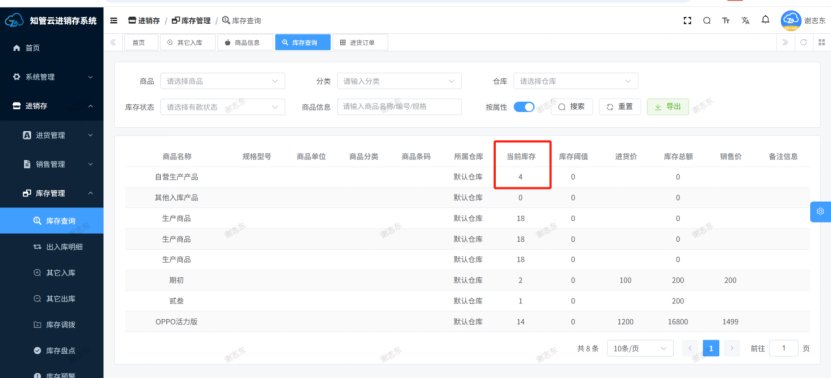The width and height of the screenshot is (831, 378).
Task: Go to next page arrow
Action: [x=732, y=348]
